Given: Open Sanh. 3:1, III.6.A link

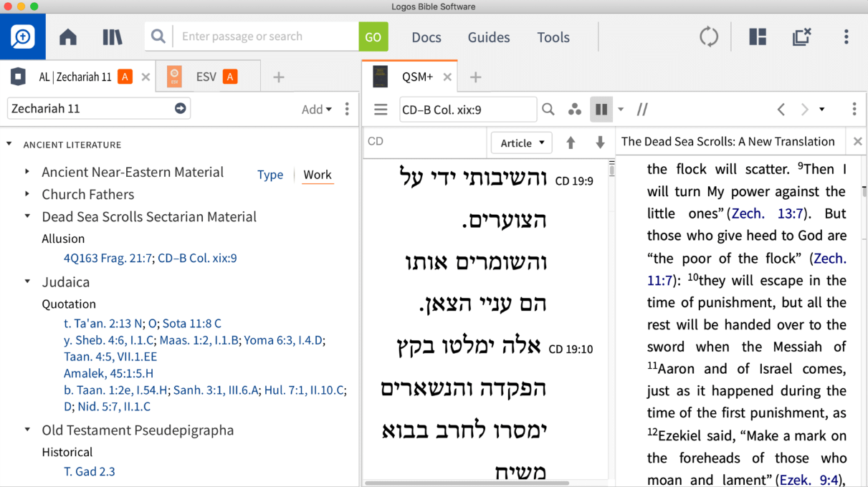Looking at the screenshot, I should [x=216, y=390].
